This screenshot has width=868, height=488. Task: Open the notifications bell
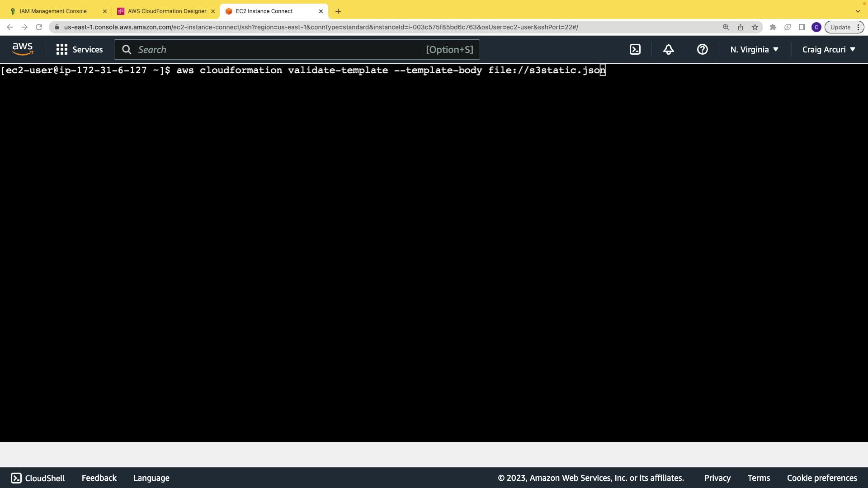[x=669, y=50]
